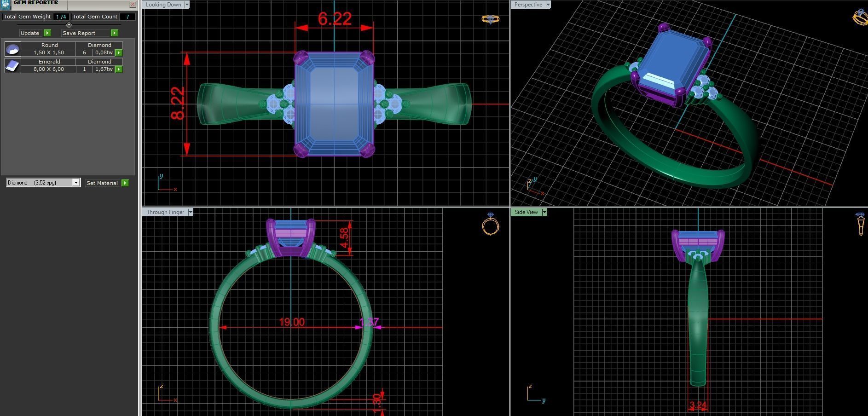868x416 pixels.
Task: Click the Diamond material cell in Round row
Action: (x=99, y=45)
